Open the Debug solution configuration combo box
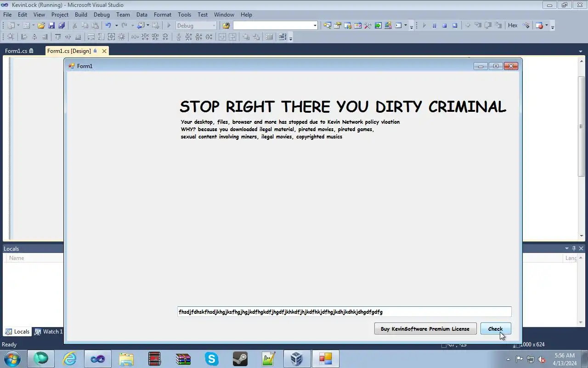The width and height of the screenshot is (588, 368). (x=196, y=25)
